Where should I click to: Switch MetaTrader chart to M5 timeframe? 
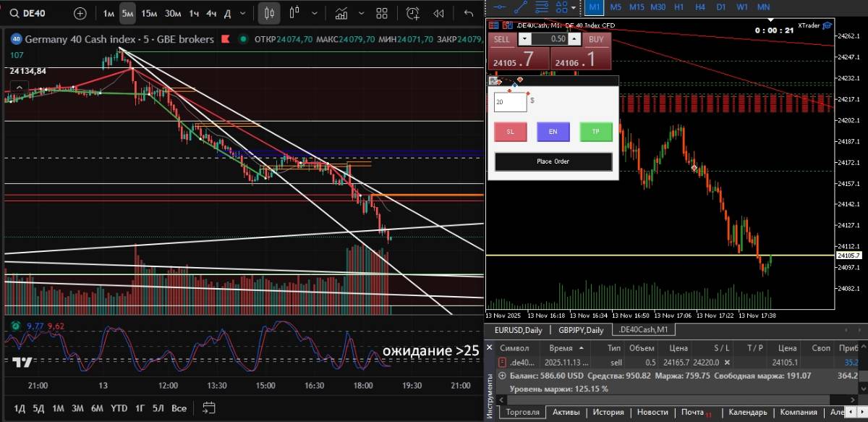616,7
